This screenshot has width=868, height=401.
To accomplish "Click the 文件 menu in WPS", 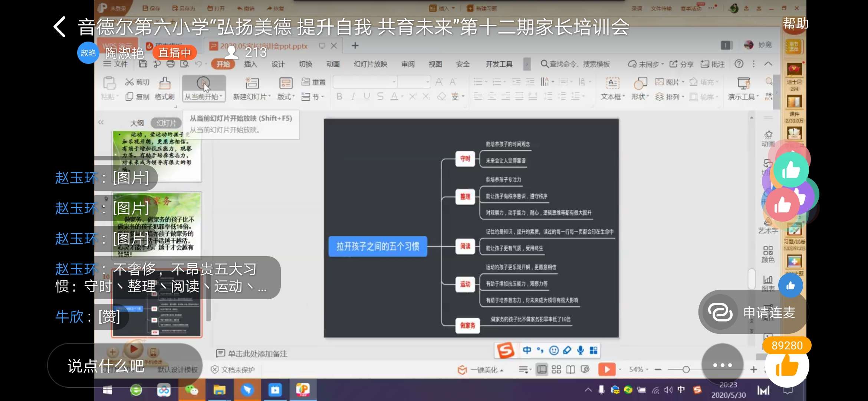I will (116, 64).
